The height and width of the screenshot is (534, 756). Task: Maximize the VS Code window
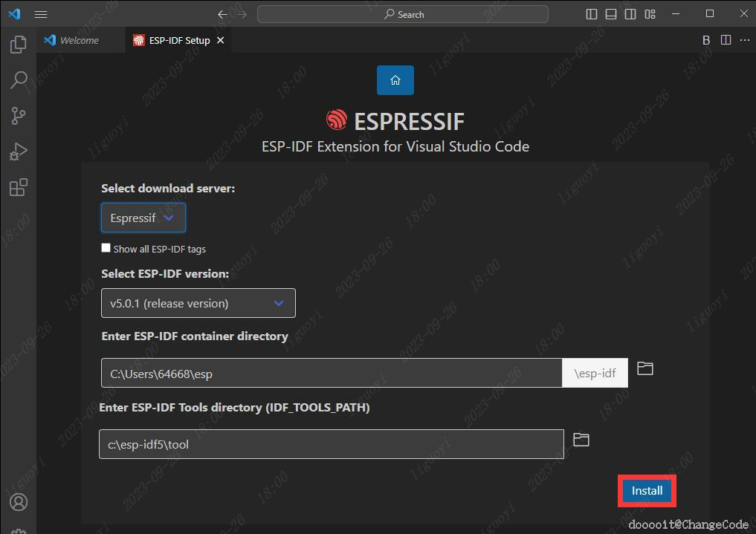click(x=710, y=13)
